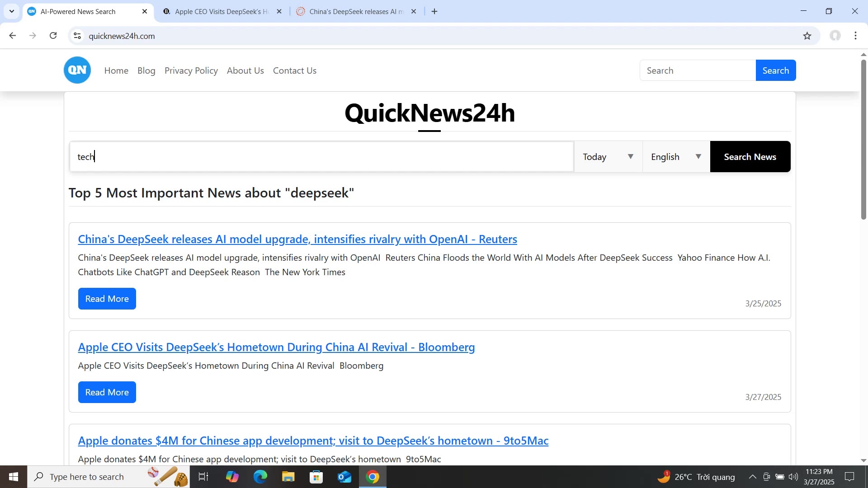The image size is (868, 488).
Task: Click the QuickNews24h page title
Action: click(429, 113)
